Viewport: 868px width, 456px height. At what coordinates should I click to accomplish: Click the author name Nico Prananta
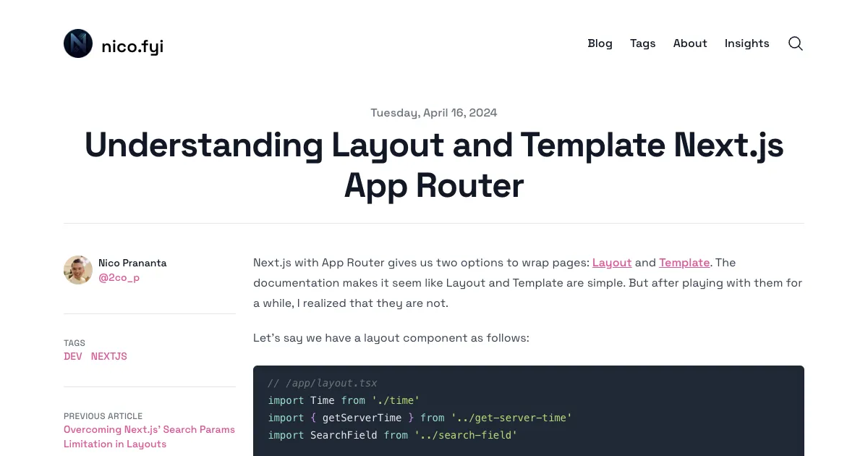132,263
